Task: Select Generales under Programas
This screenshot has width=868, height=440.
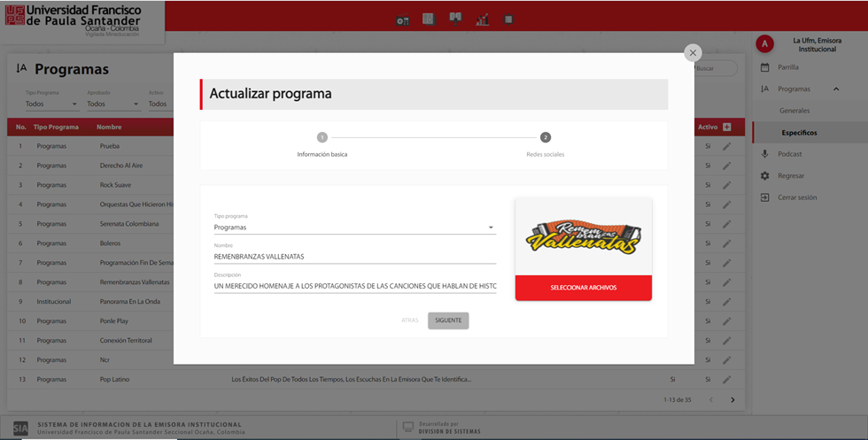Action: pos(794,111)
